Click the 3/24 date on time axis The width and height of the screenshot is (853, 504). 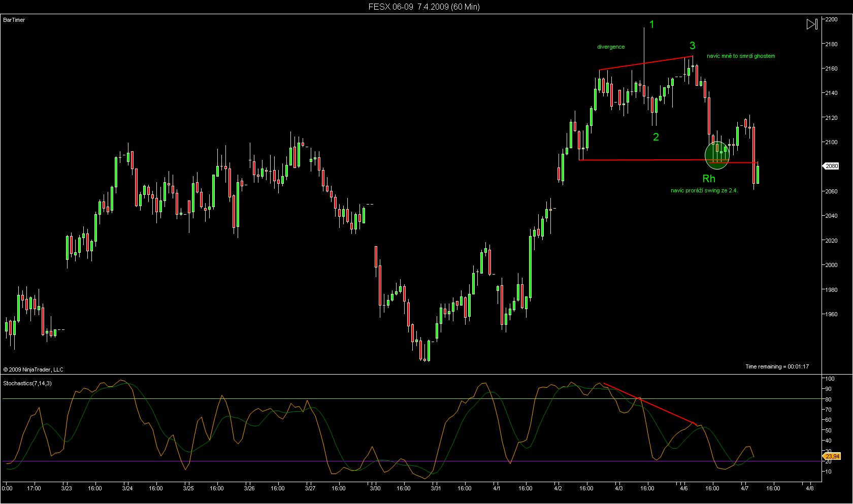pyautogui.click(x=127, y=489)
